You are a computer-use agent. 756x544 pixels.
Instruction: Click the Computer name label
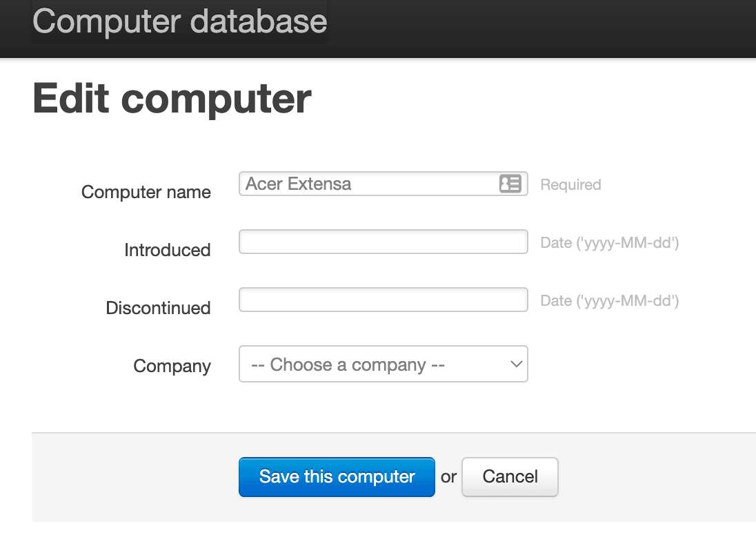[x=146, y=192]
